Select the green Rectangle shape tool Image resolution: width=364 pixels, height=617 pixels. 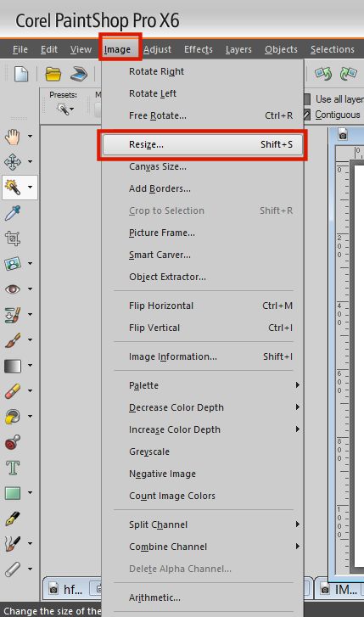[x=13, y=493]
